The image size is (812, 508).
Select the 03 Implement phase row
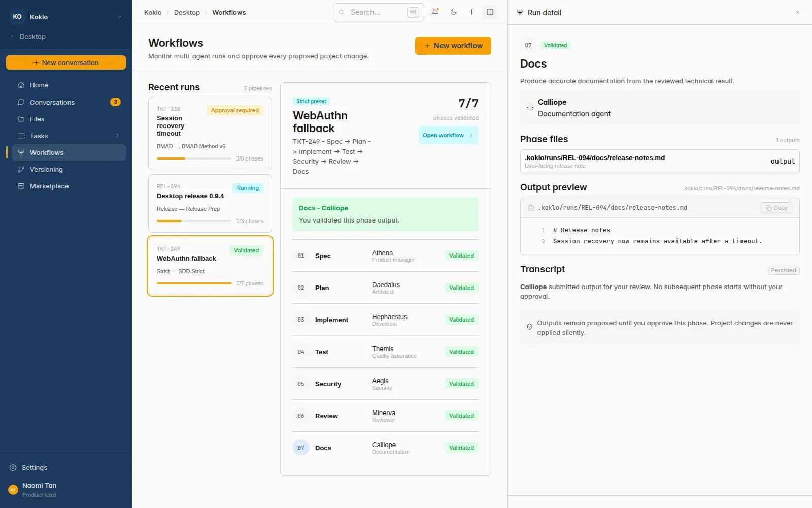pos(386,320)
